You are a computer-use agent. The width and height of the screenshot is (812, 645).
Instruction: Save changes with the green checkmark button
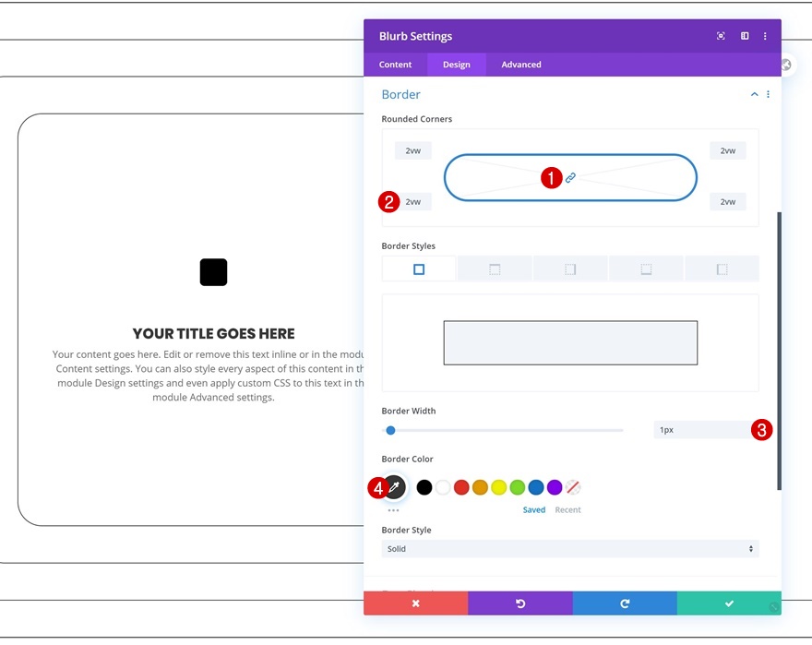click(x=729, y=603)
